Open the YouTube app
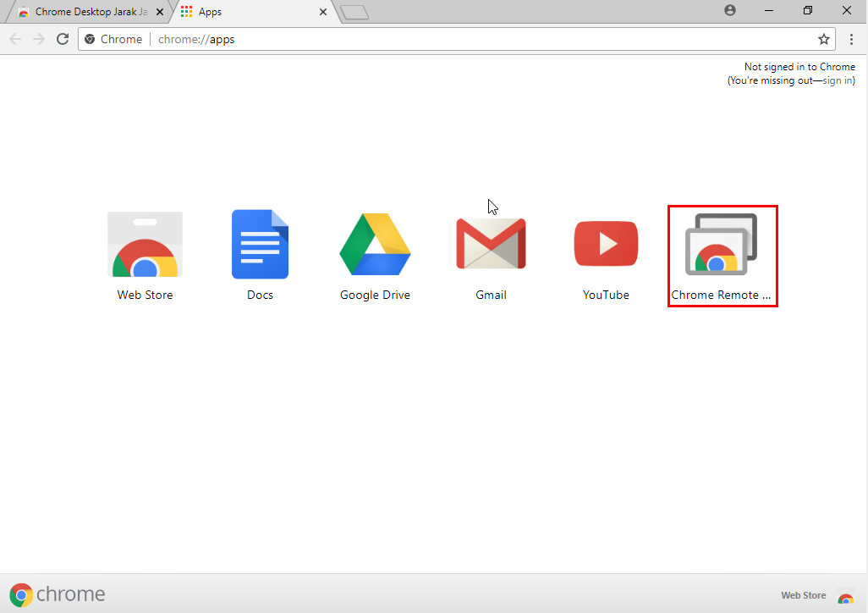 coord(606,243)
